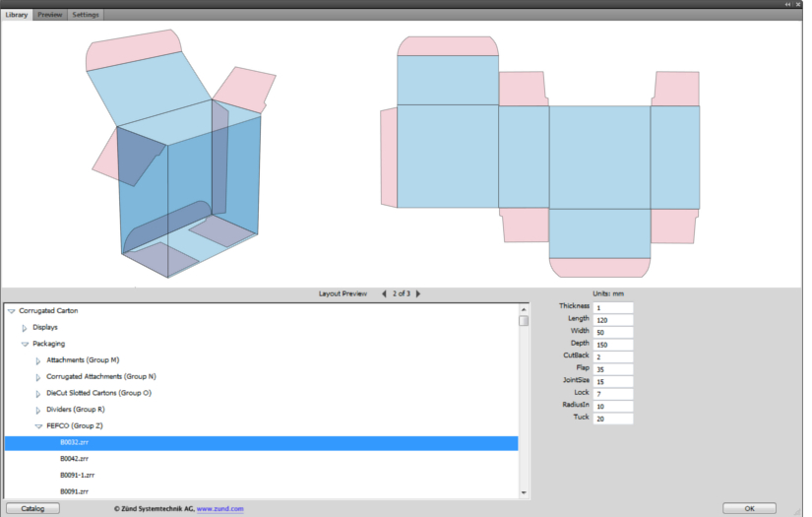The image size is (812, 517).
Task: Click the Thickness input field
Action: pos(612,307)
